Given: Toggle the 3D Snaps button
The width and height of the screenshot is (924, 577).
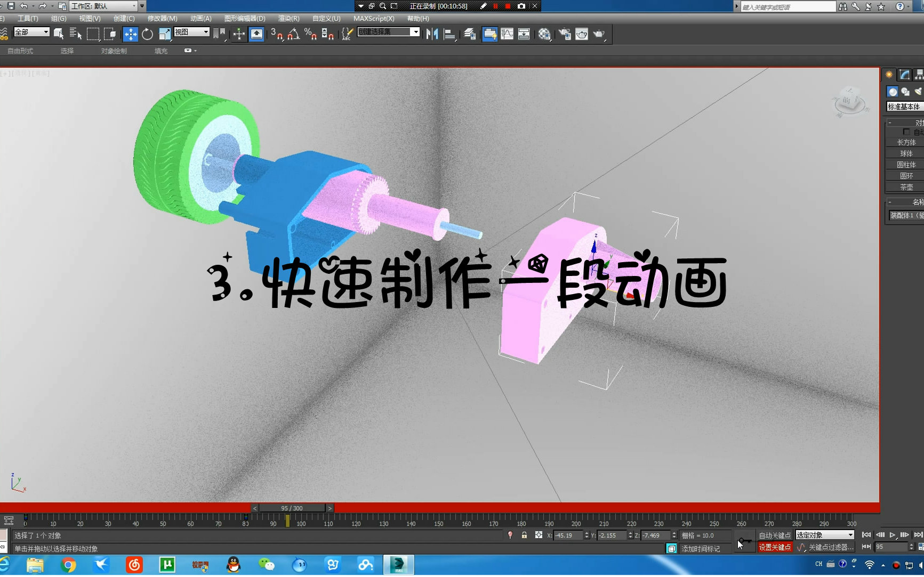Looking at the screenshot, I should pyautogui.click(x=276, y=34).
